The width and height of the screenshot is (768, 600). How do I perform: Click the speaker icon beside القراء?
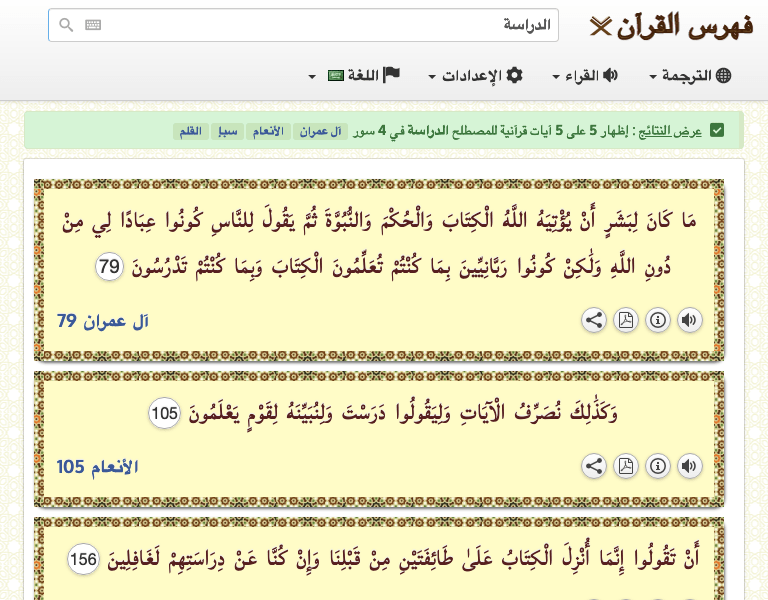point(610,75)
